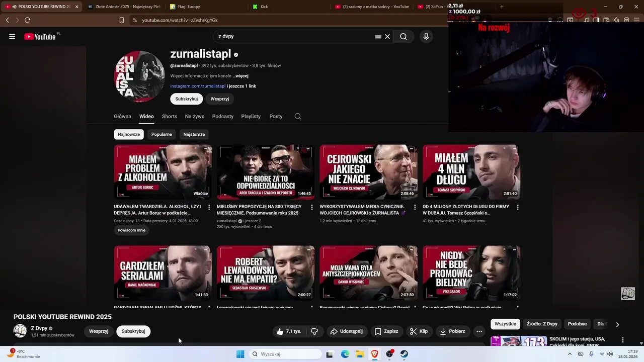Open the Na żywo channel tab
644x362 pixels.
[x=195, y=116]
